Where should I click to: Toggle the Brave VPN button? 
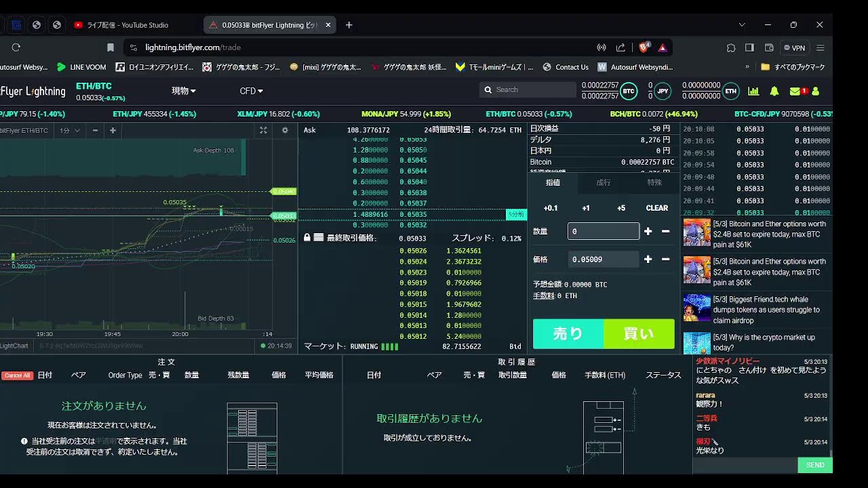(x=794, y=47)
